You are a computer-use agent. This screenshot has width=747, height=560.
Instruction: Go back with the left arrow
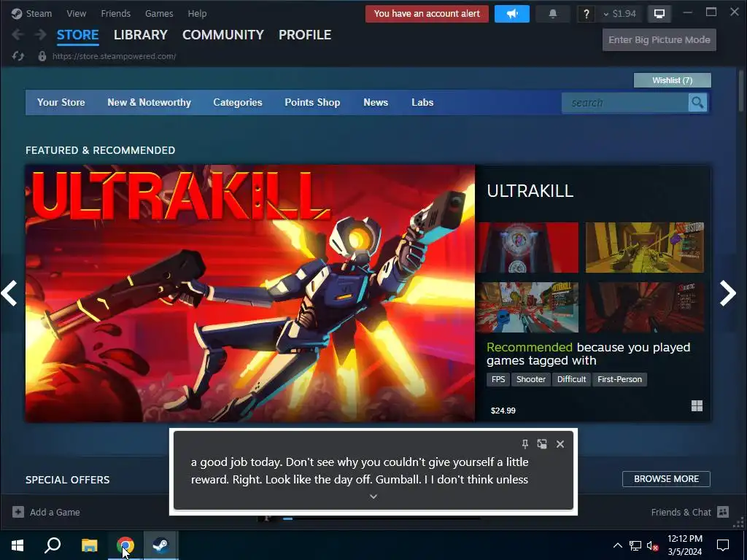point(18,34)
